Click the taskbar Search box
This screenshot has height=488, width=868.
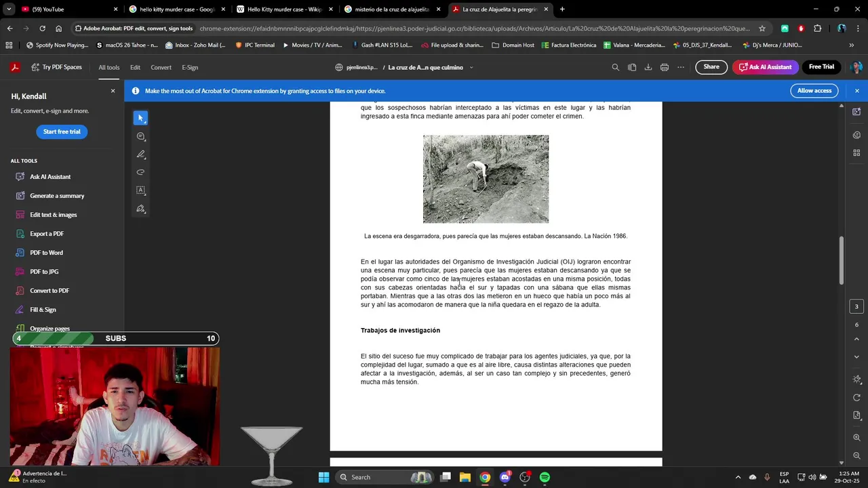(x=384, y=477)
